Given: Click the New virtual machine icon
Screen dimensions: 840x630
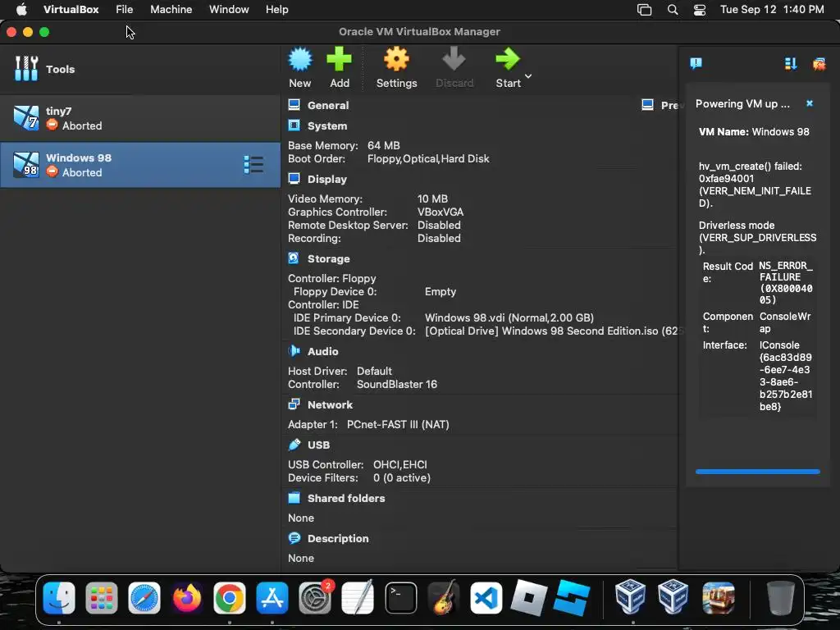Looking at the screenshot, I should tap(300, 68).
